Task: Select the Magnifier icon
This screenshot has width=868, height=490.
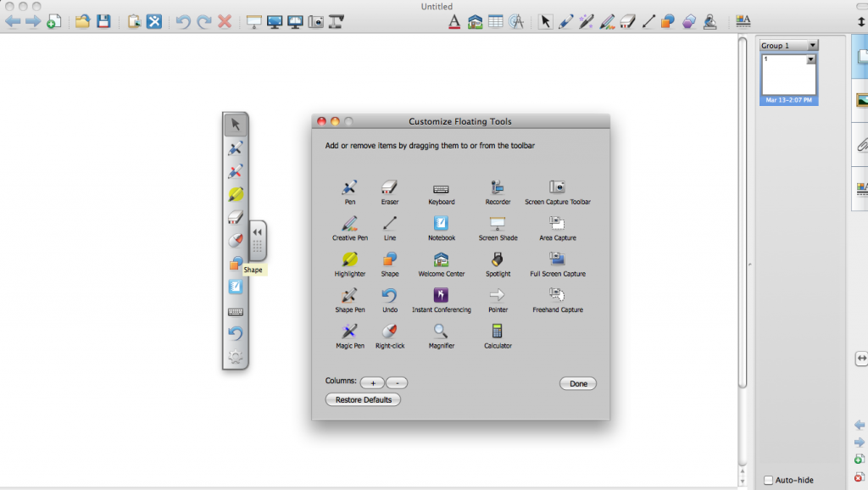Action: click(x=441, y=331)
